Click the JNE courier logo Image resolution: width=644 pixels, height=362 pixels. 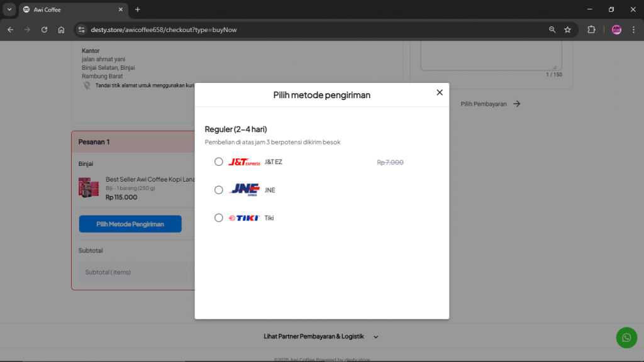coord(245,190)
